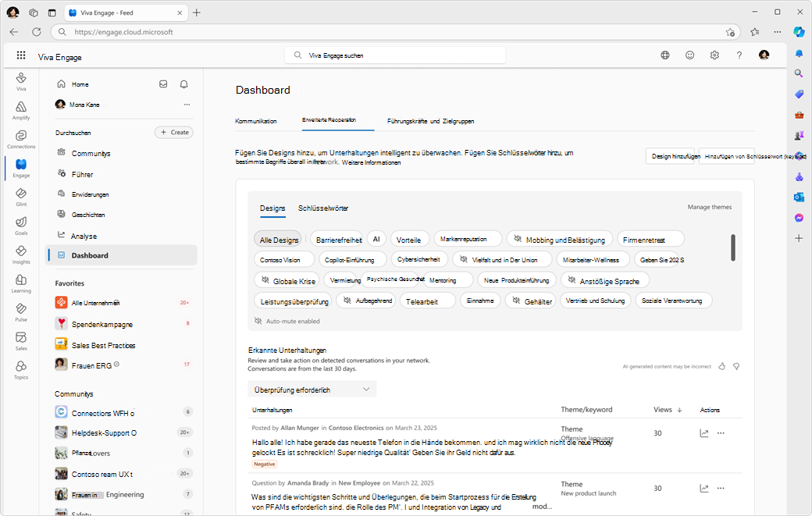Select the Alle Designs filter chip
This screenshot has width=812, height=516.
(x=278, y=240)
